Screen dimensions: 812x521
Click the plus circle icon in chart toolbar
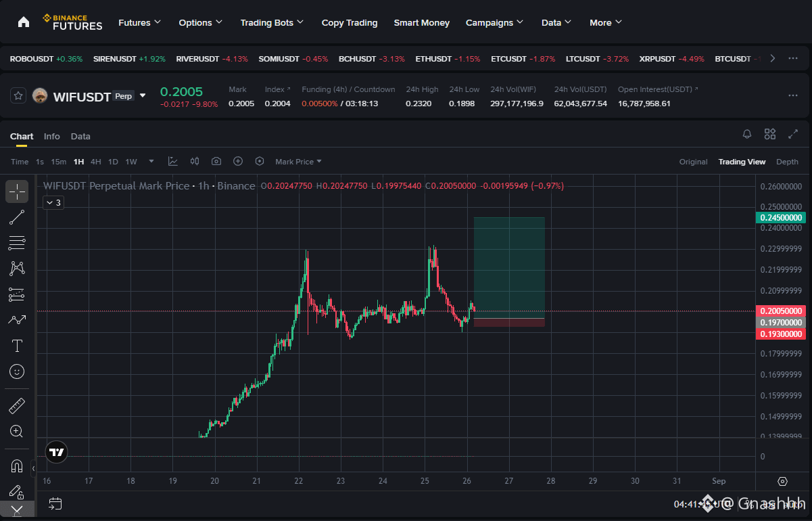coord(238,161)
